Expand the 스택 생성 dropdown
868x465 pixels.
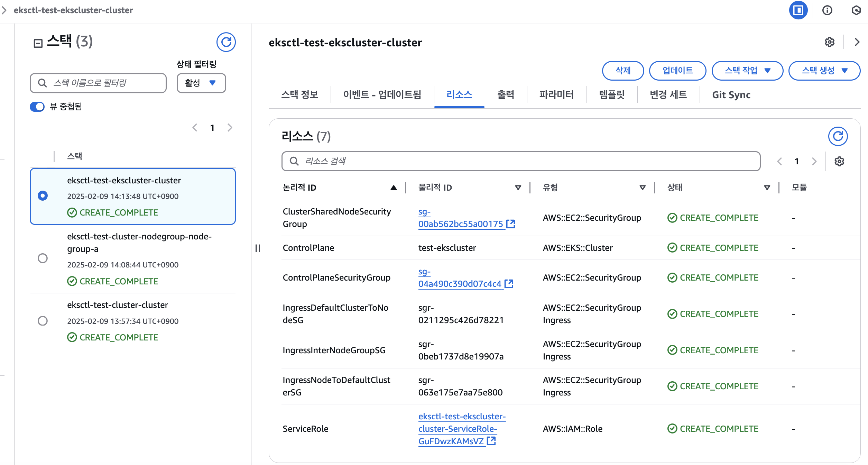click(824, 71)
